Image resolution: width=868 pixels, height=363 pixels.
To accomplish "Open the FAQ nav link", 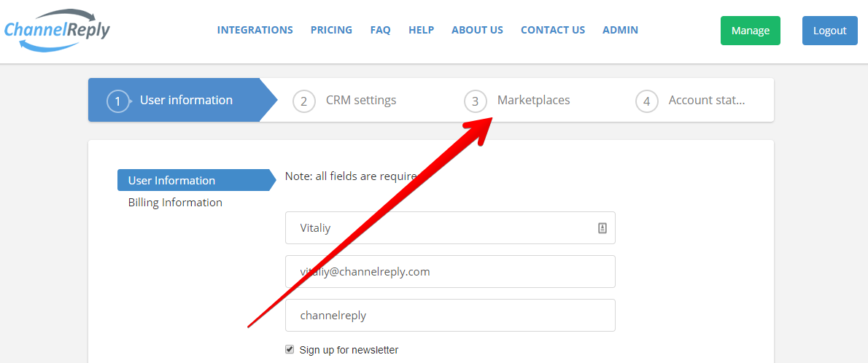I will 380,30.
